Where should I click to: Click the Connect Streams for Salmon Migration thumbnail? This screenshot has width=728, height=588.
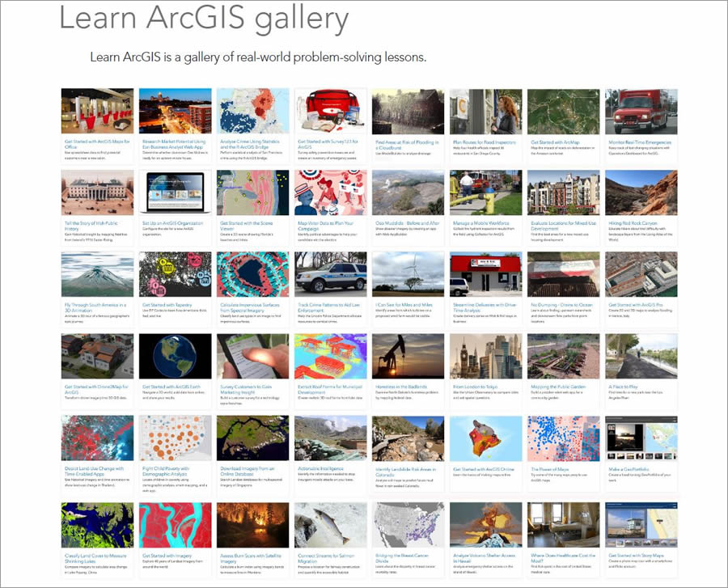(328, 526)
